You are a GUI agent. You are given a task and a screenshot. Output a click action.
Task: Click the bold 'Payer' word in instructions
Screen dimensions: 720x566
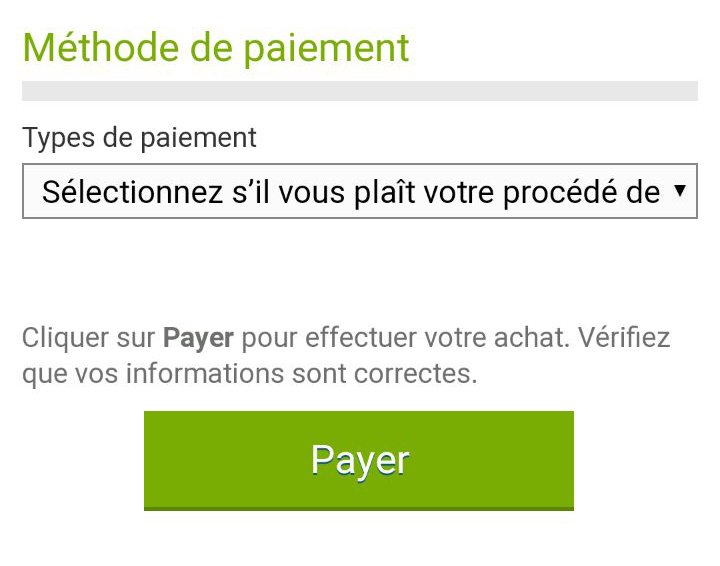point(198,338)
